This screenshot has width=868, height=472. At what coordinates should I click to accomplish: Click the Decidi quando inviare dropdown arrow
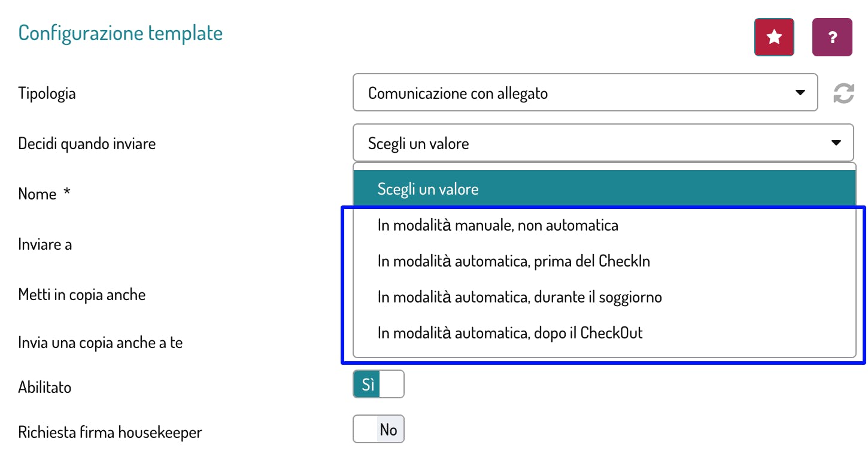(836, 143)
